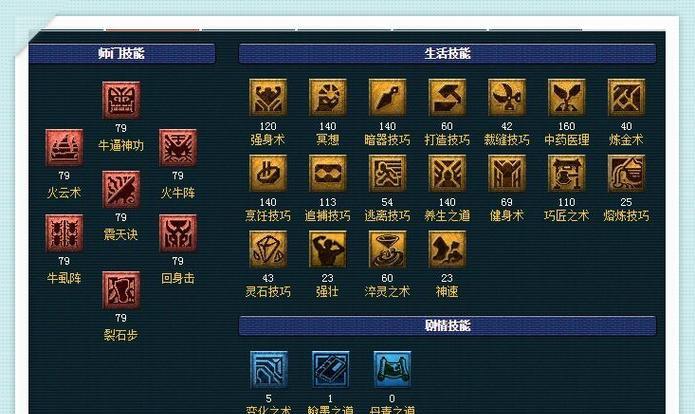Click the 生活技能 section header

pyautogui.click(x=447, y=54)
